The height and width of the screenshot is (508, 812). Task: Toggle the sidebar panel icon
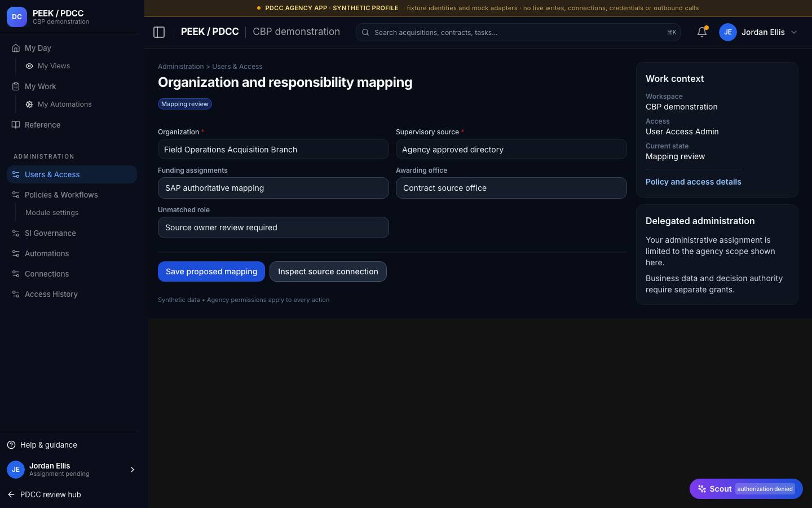point(159,32)
